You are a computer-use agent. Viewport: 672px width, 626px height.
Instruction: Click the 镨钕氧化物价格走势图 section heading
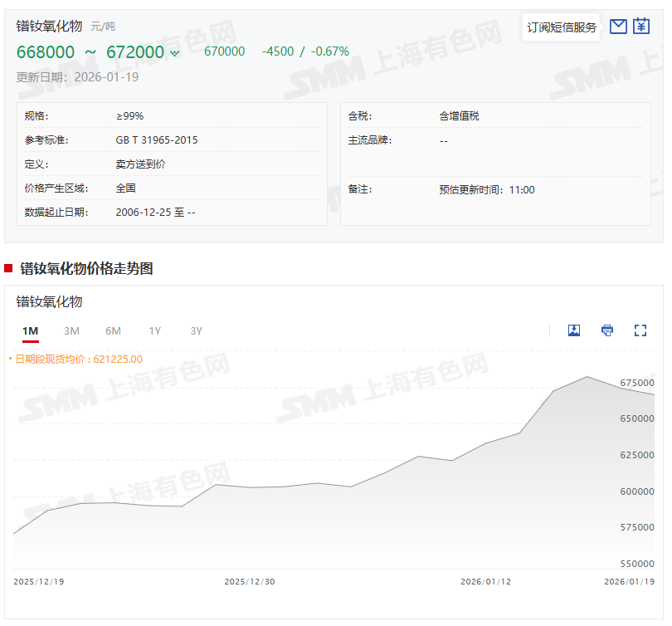(86, 268)
